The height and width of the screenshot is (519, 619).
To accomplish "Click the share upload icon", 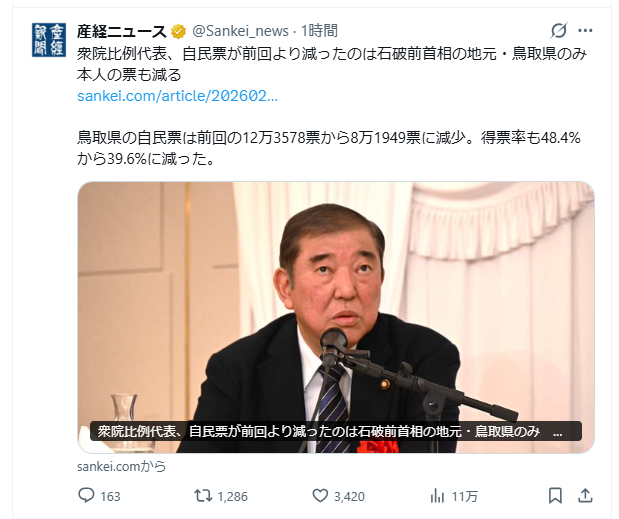I will [585, 496].
